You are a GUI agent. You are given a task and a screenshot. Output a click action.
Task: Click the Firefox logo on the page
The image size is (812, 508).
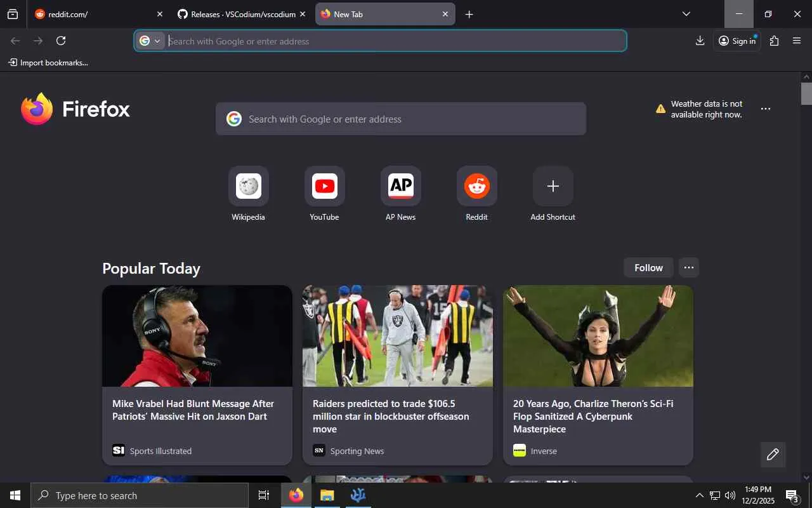coord(75,109)
